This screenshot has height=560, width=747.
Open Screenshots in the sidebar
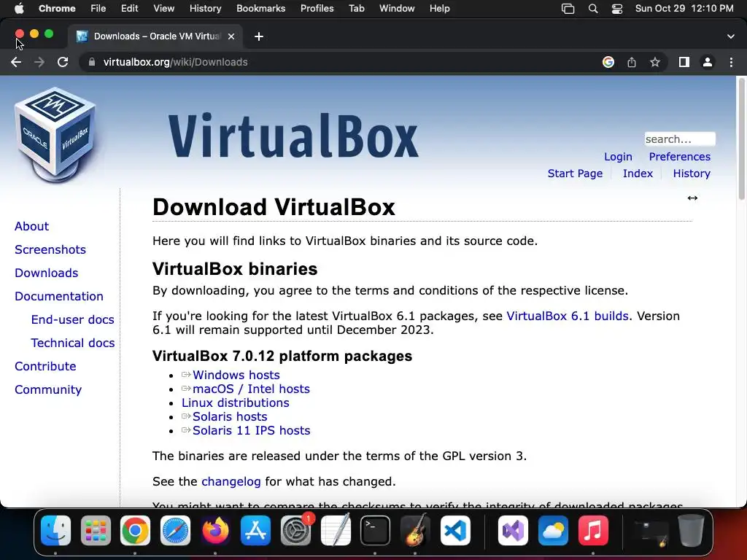coord(50,249)
